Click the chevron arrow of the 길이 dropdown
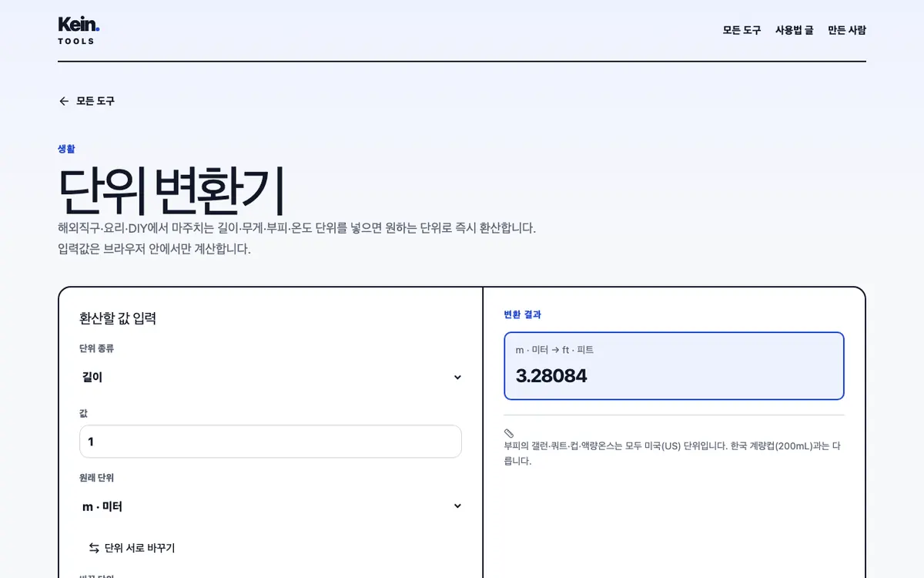924x578 pixels. coord(457,378)
